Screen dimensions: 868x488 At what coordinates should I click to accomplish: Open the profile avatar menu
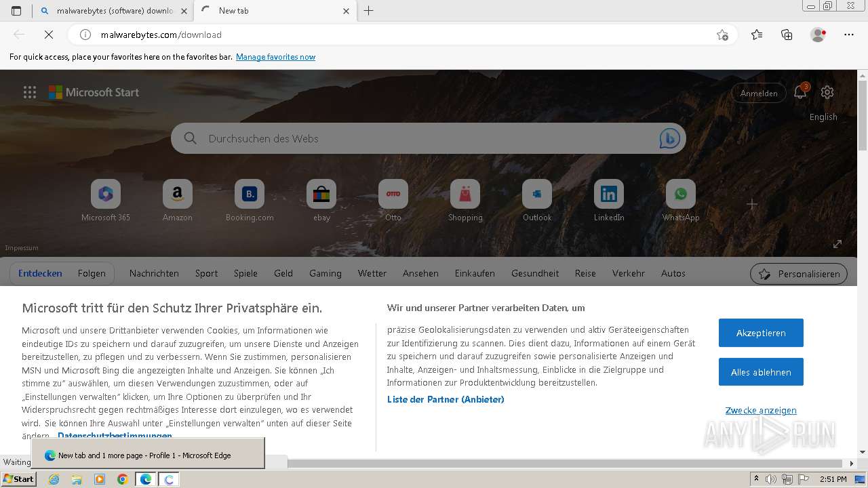(x=818, y=35)
